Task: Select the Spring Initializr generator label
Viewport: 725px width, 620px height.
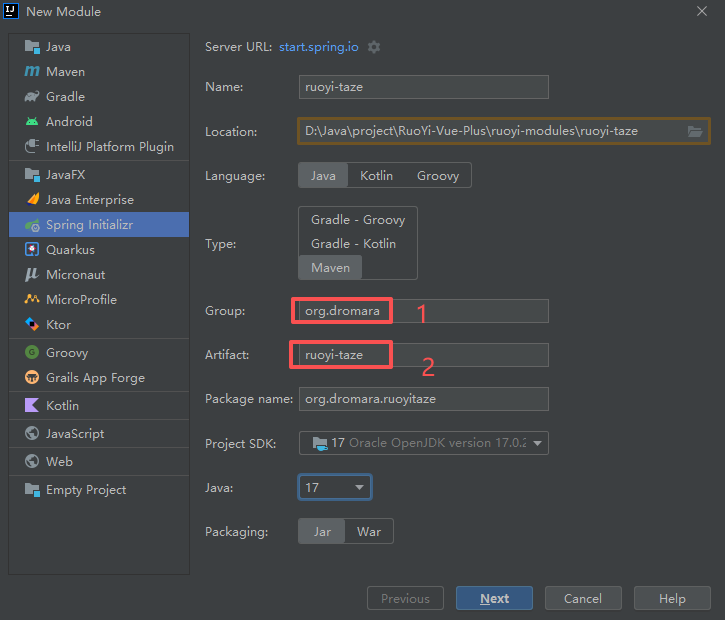Action: (89, 225)
